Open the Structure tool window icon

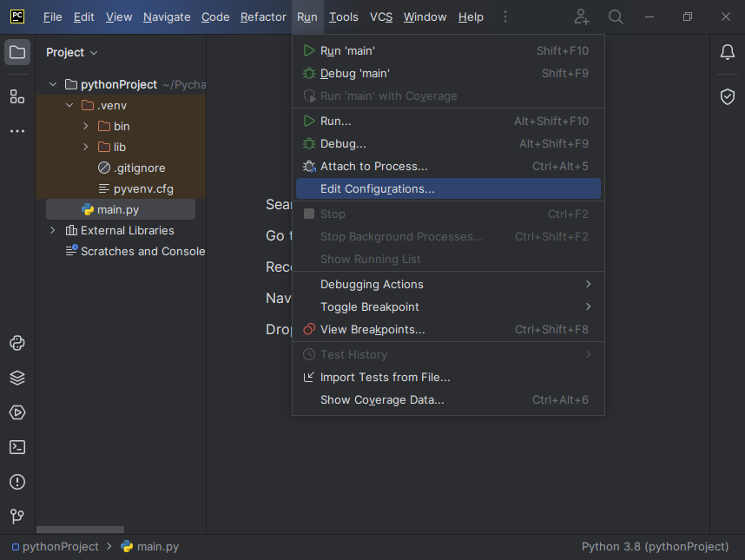(x=17, y=96)
